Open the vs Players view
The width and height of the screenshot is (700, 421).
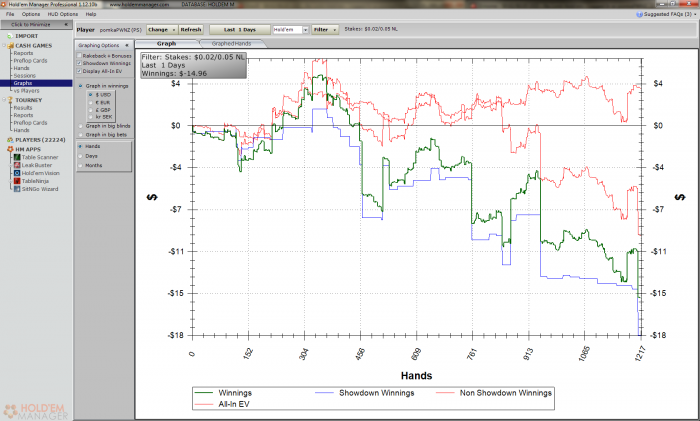coord(26,91)
